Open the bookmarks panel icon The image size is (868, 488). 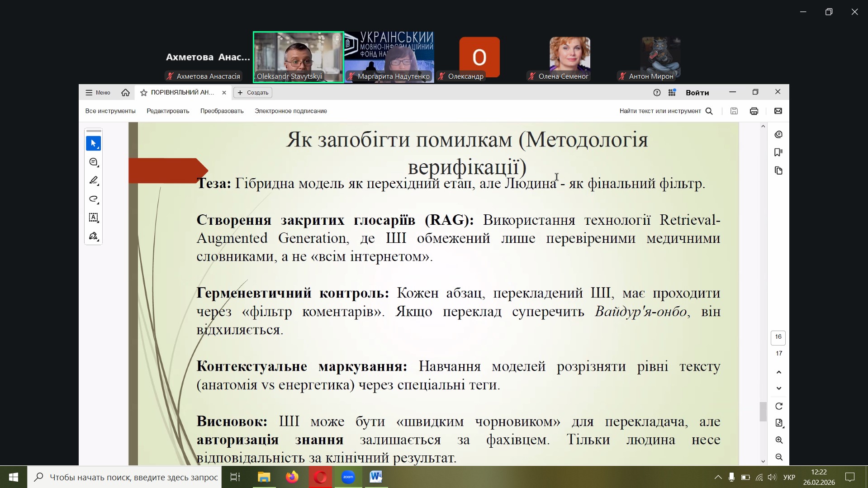coord(778,152)
